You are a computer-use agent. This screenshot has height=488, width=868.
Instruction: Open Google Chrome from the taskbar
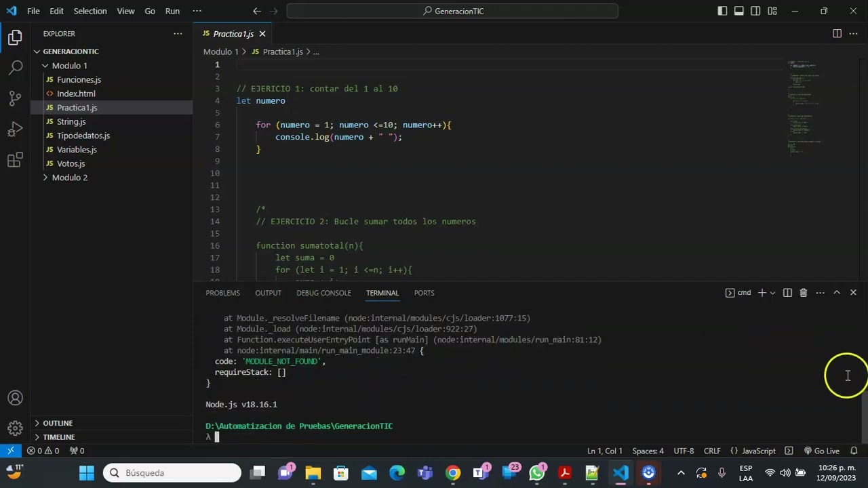[x=453, y=472]
